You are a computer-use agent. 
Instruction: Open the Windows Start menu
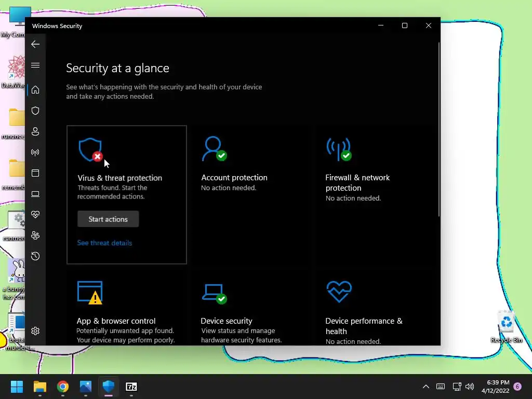[x=17, y=387]
